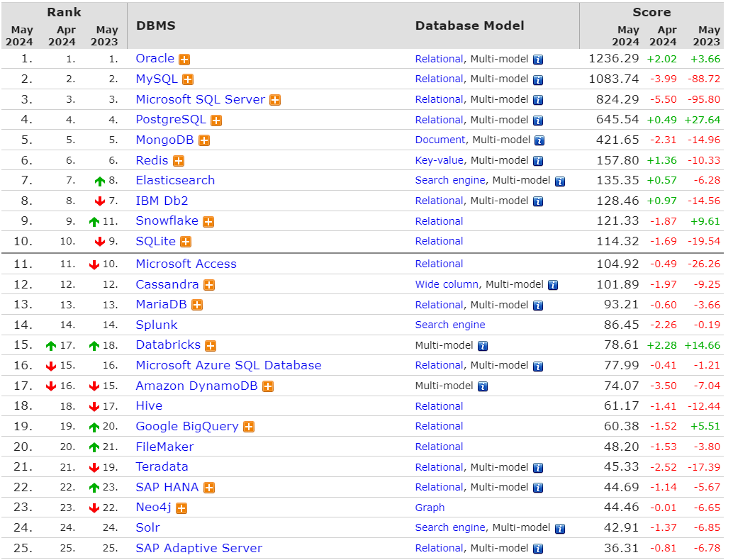Click info icon in Microsoft Azure SQL Database row
This screenshot has width=733, height=560.
(538, 366)
